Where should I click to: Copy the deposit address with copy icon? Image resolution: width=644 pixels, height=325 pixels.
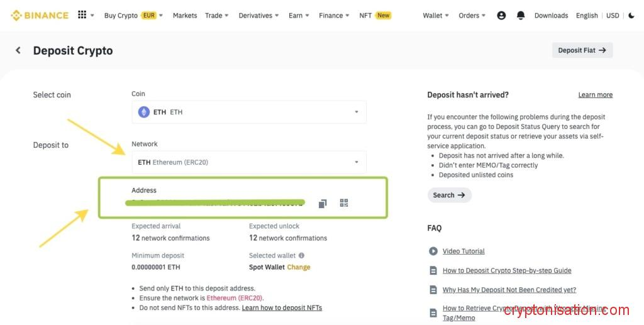click(323, 203)
